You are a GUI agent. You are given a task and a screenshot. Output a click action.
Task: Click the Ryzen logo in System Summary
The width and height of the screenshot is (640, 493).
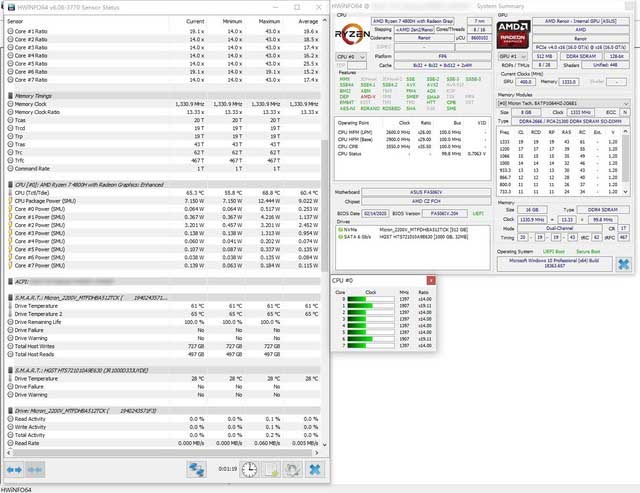[x=352, y=34]
